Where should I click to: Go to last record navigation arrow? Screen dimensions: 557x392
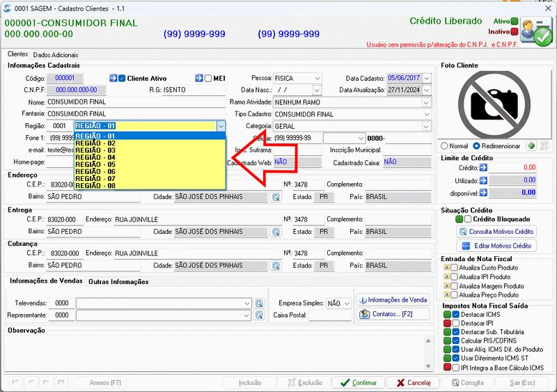(x=61, y=382)
